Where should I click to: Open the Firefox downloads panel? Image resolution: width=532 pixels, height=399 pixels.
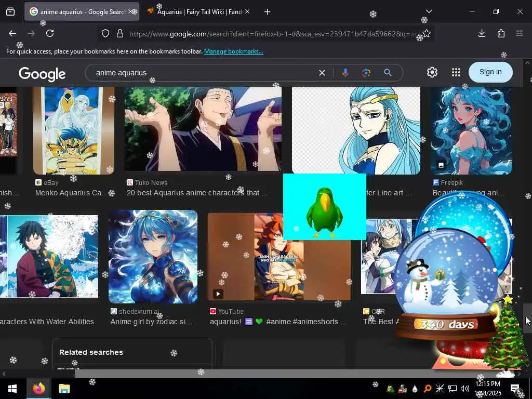tap(482, 33)
